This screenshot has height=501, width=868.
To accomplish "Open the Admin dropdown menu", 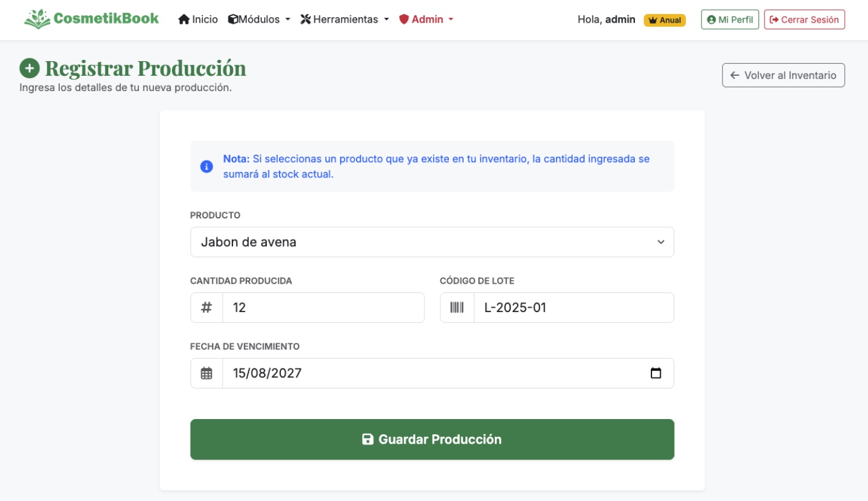I will tap(428, 19).
